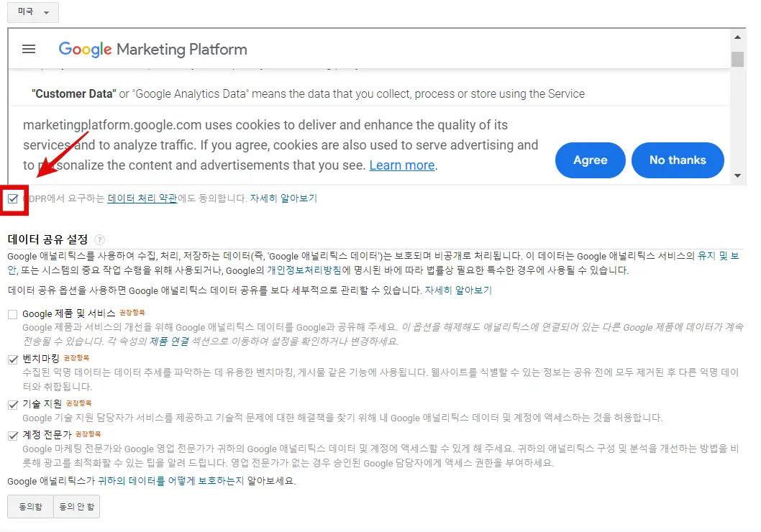
Task: Open the 데이터 처리 약관 link
Action: coord(142,198)
